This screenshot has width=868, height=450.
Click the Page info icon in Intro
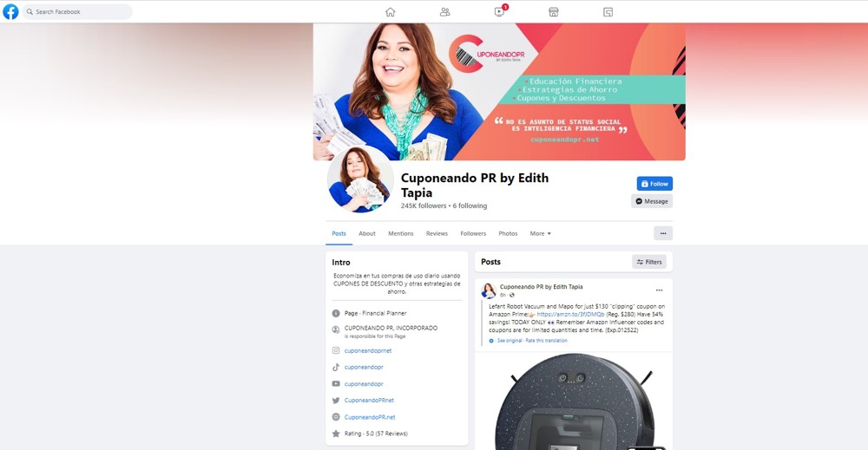pyautogui.click(x=336, y=314)
